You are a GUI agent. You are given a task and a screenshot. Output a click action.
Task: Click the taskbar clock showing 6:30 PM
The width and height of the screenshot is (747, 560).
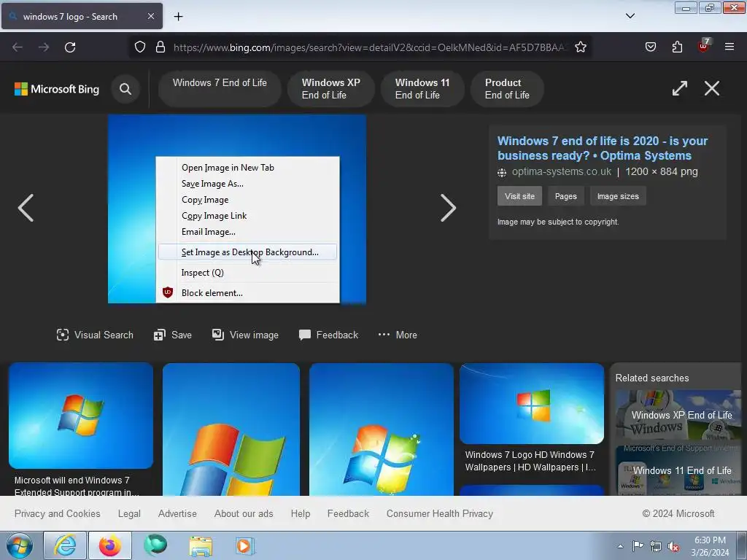710,546
